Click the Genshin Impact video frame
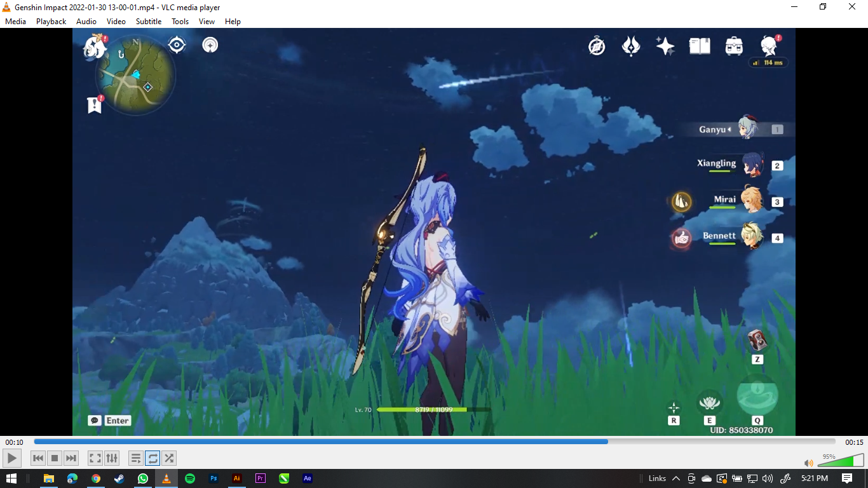The image size is (868, 488). [434, 232]
